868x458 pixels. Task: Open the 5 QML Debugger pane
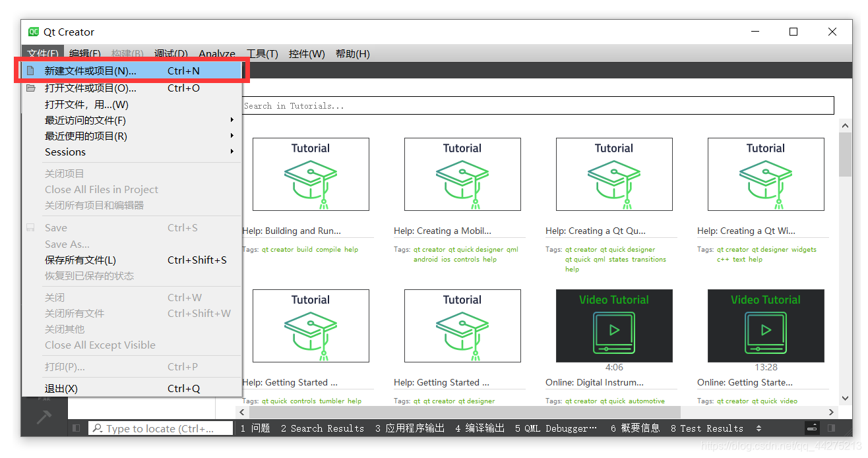pyautogui.click(x=556, y=428)
